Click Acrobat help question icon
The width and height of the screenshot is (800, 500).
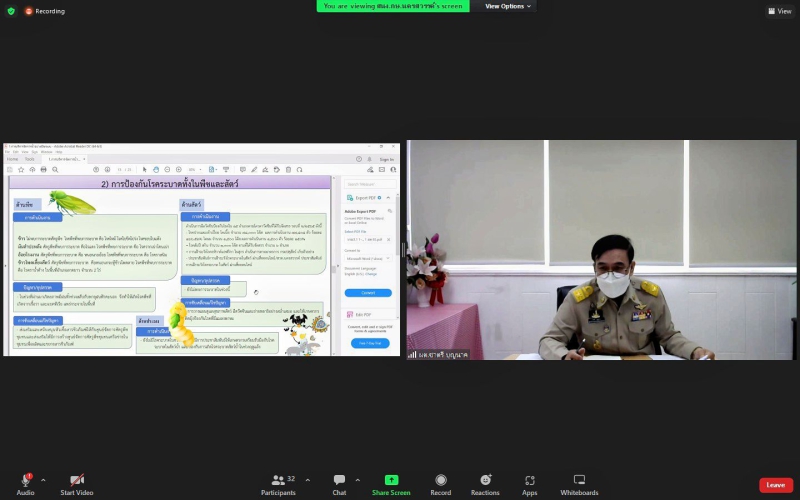[x=359, y=159]
